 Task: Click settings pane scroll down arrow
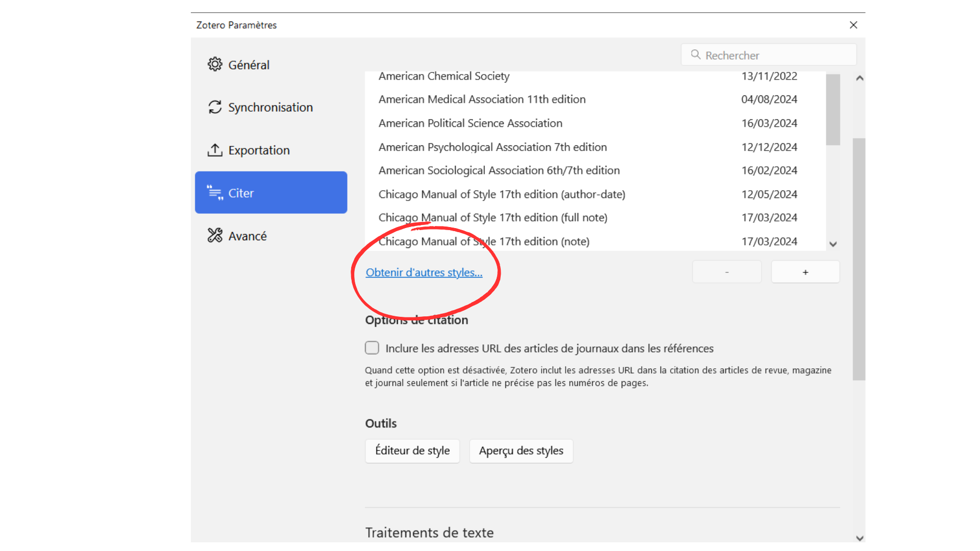[x=860, y=538]
